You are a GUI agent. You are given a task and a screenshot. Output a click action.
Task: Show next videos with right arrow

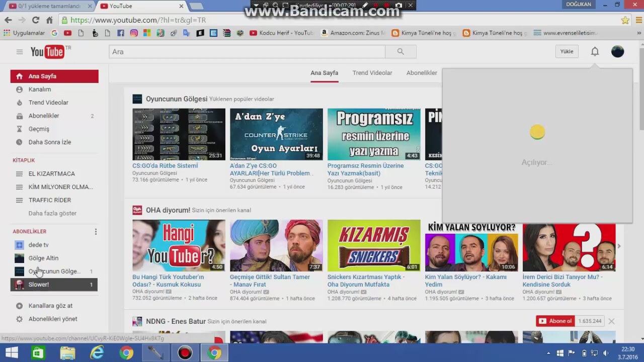point(619,246)
